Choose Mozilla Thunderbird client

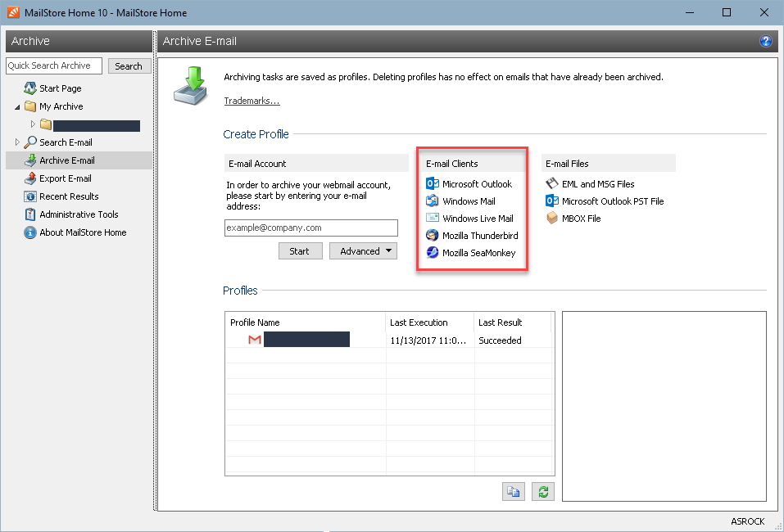[480, 235]
